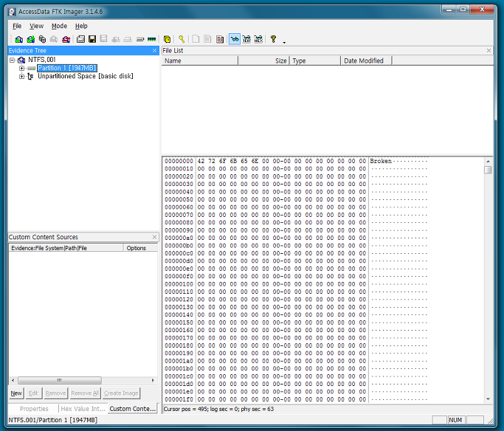Open the Help menu
The width and height of the screenshot is (504, 431).
(x=81, y=26)
